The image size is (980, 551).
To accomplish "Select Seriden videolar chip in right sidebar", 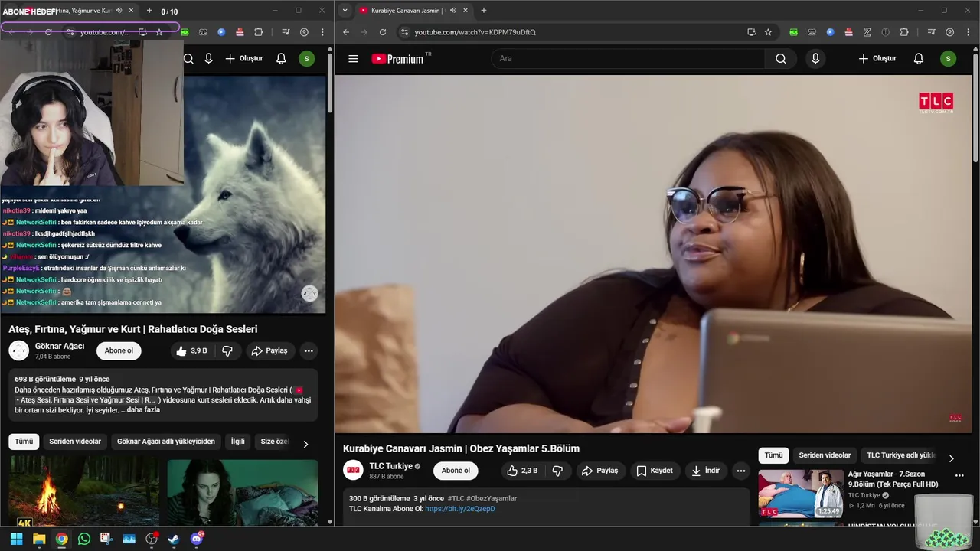I will coord(825,455).
